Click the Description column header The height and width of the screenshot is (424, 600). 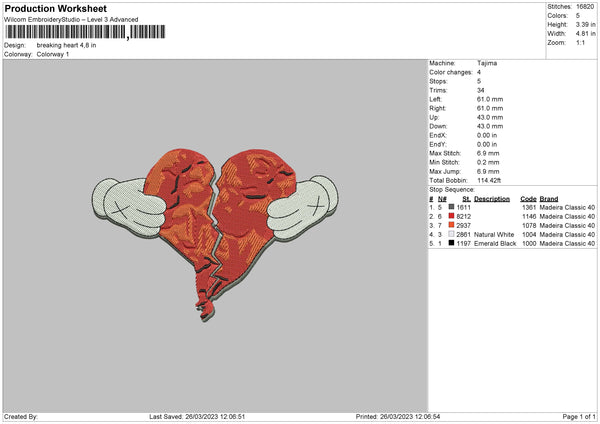click(492, 199)
